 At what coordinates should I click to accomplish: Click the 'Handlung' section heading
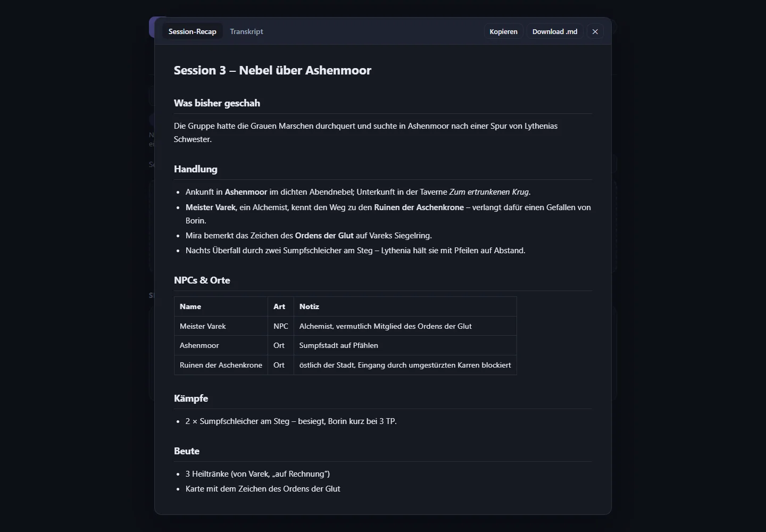196,169
